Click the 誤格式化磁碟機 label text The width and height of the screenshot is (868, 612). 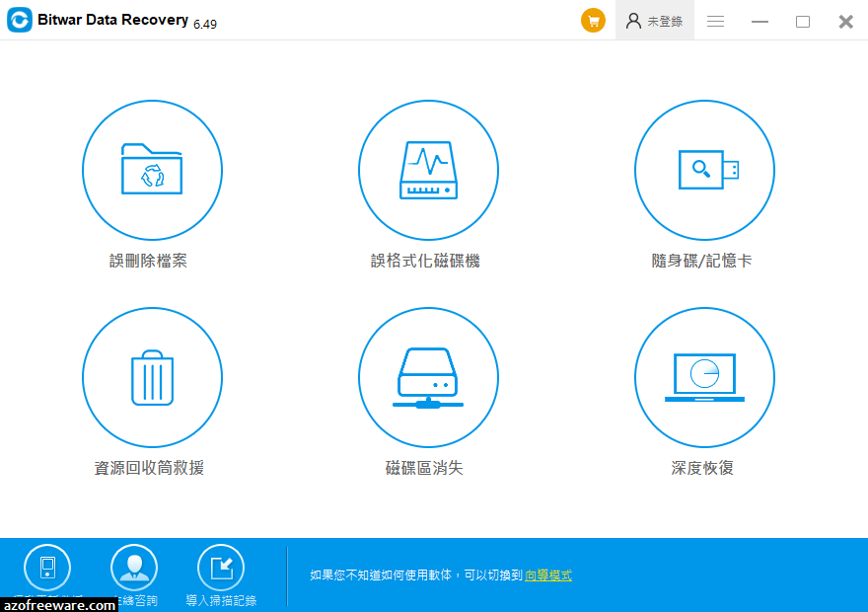[x=425, y=261]
